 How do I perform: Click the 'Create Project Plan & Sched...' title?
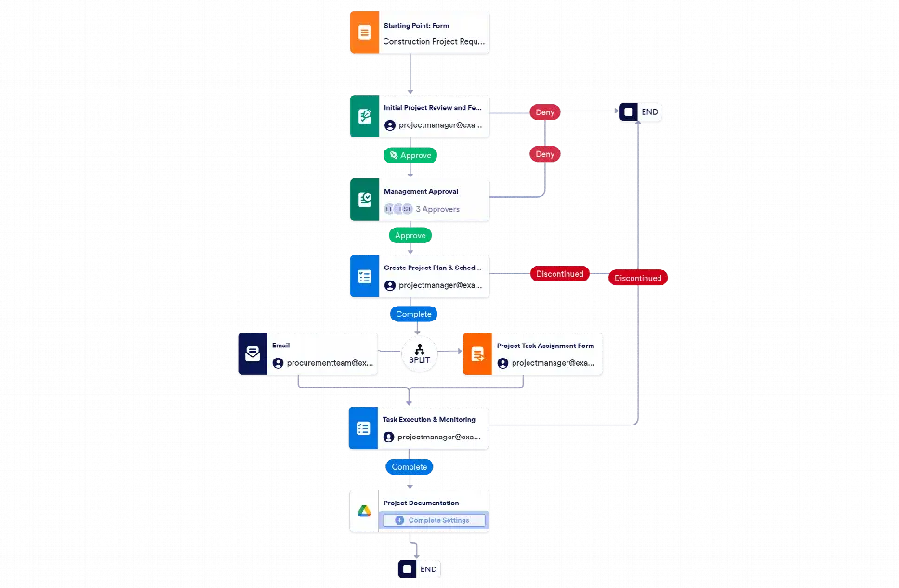pyautogui.click(x=433, y=268)
